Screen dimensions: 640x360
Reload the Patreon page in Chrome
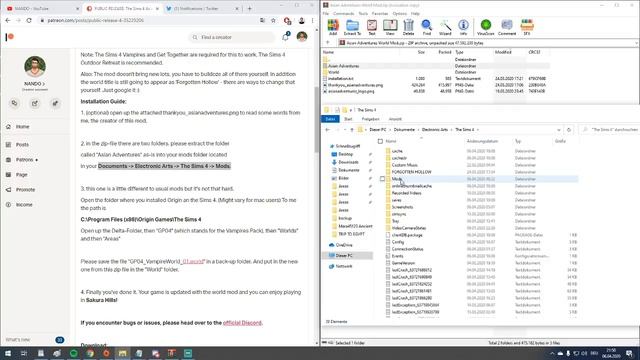29,20
